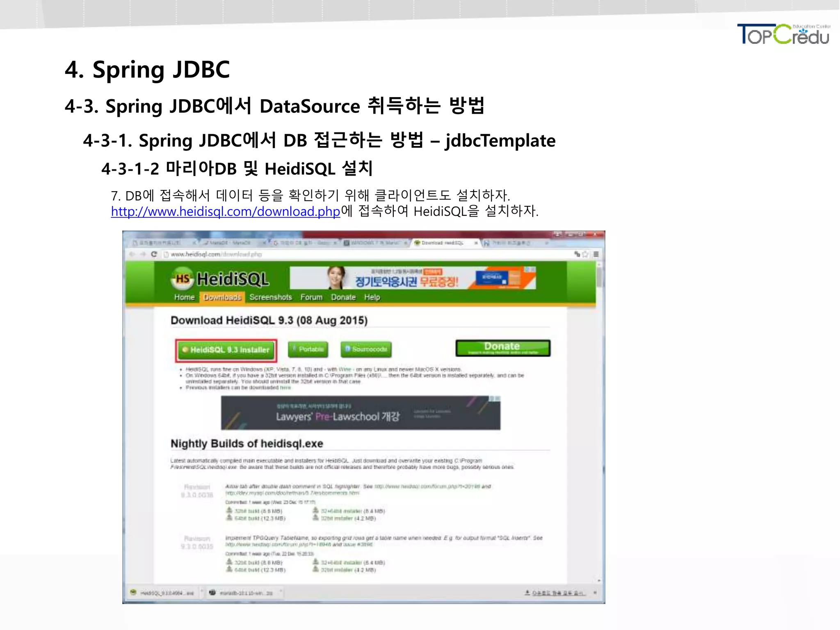
Task: Click the Sourcecode download button
Action: point(366,349)
